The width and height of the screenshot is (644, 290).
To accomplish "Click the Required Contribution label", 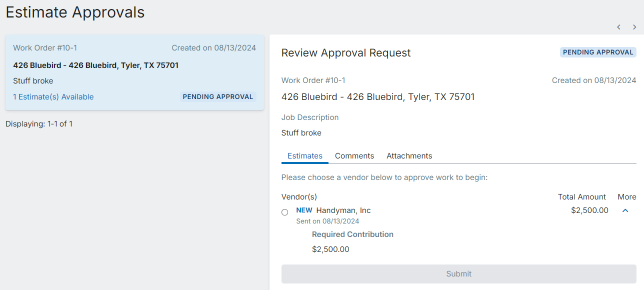I will pos(352,234).
